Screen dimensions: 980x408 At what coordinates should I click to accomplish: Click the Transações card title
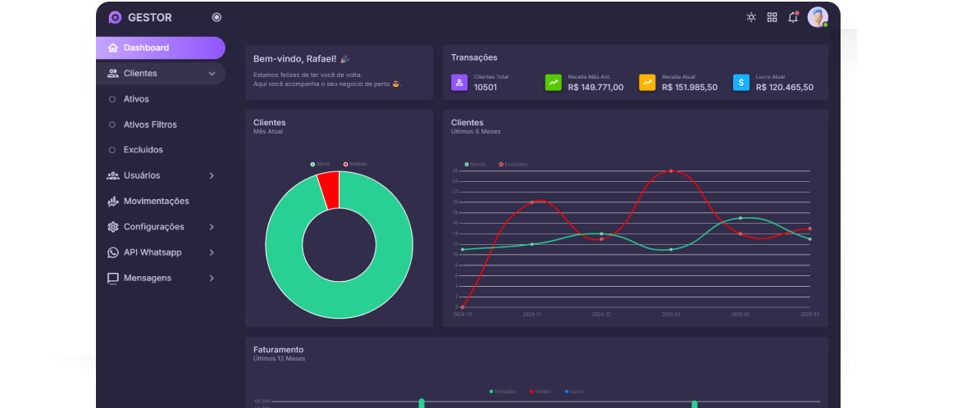point(474,57)
